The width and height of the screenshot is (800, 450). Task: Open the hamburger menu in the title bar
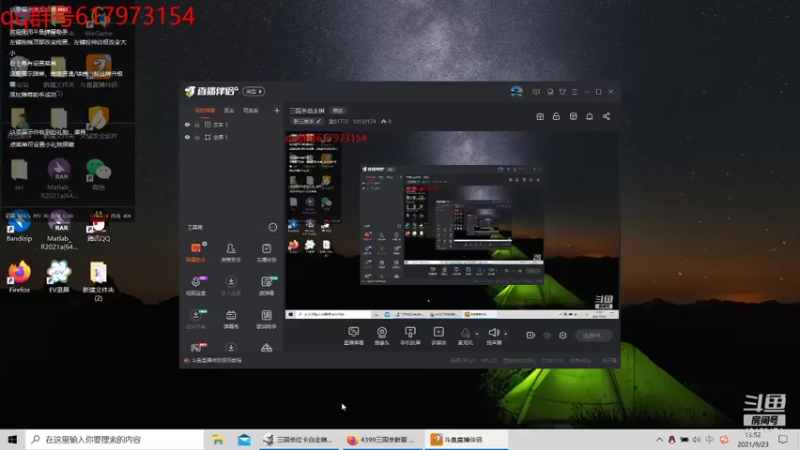[574, 92]
